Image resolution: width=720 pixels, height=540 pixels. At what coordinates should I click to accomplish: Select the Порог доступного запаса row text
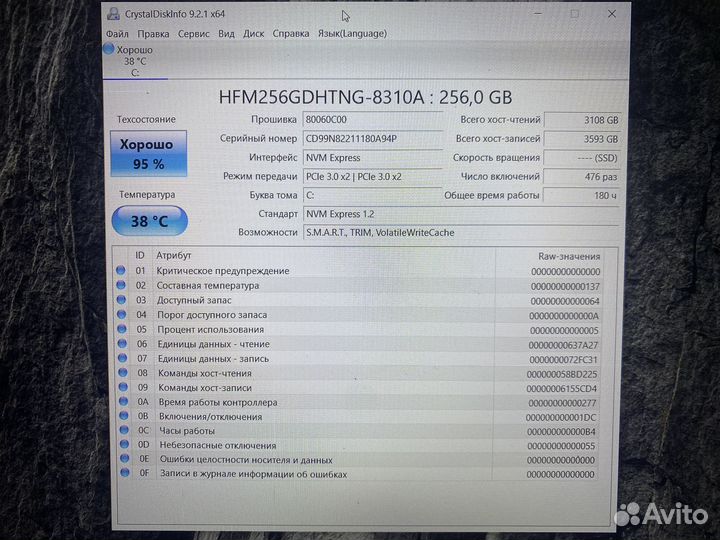point(212,315)
